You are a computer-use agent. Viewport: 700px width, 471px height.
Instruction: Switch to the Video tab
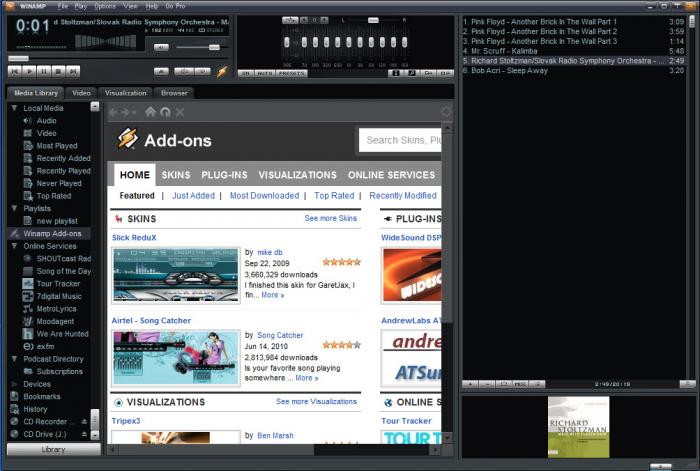click(x=81, y=93)
